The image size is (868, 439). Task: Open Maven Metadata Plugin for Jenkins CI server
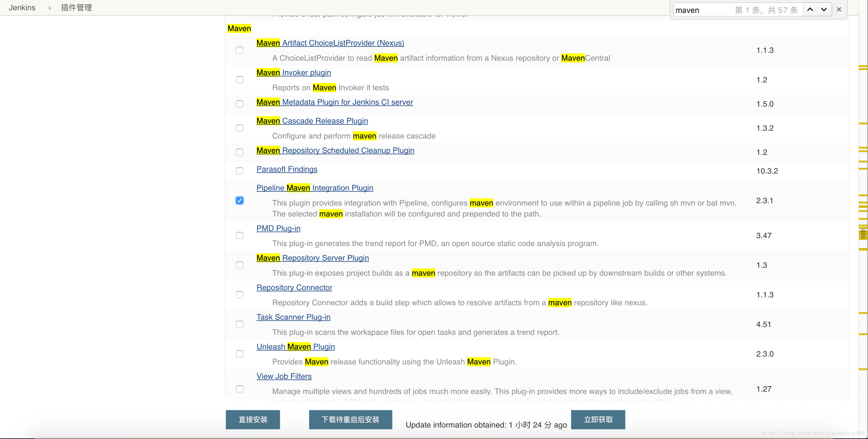(x=335, y=102)
